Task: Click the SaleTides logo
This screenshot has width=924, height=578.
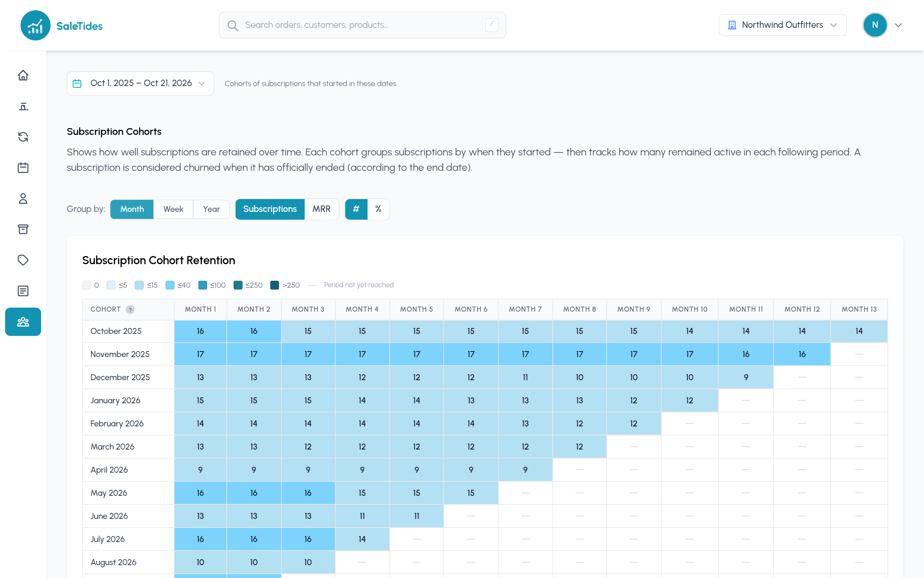Action: [x=62, y=26]
